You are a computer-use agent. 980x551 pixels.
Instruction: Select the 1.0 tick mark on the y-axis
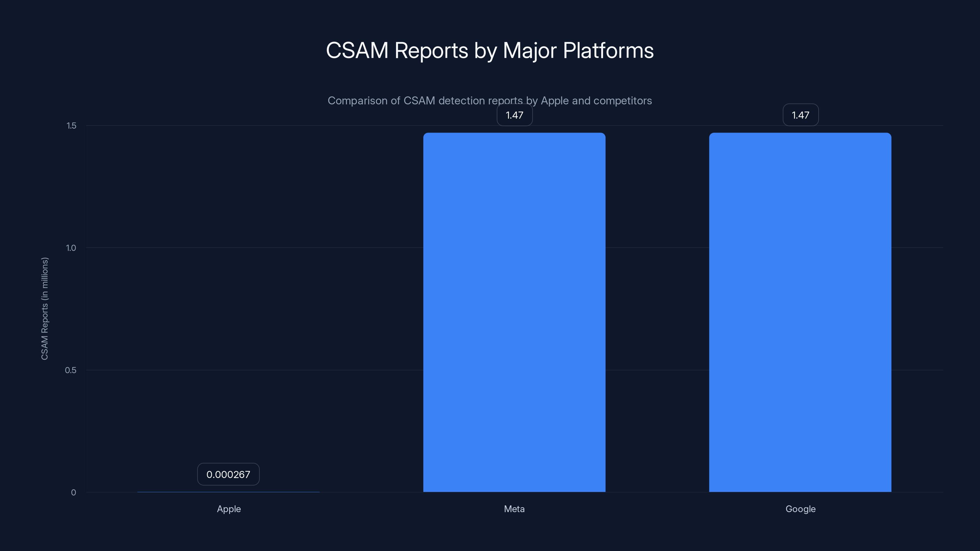(72, 247)
